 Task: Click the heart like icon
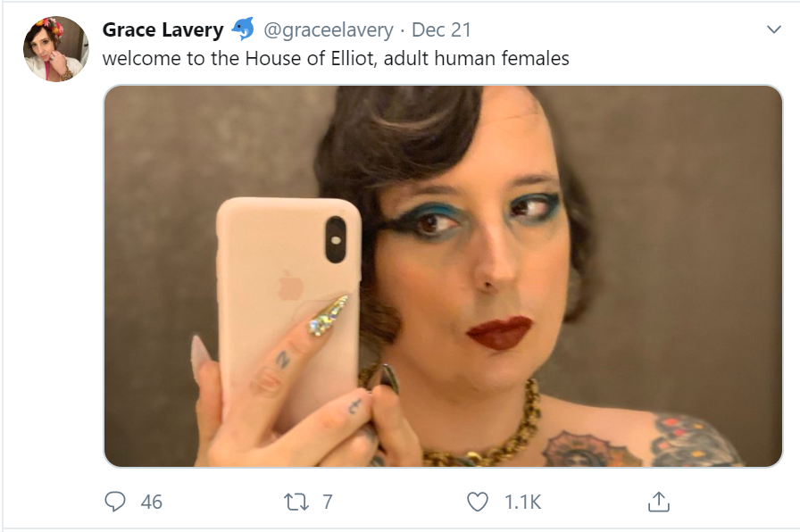(478, 503)
